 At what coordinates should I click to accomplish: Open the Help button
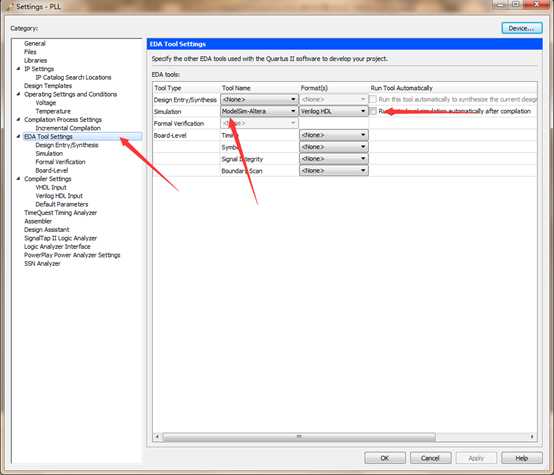point(522,458)
